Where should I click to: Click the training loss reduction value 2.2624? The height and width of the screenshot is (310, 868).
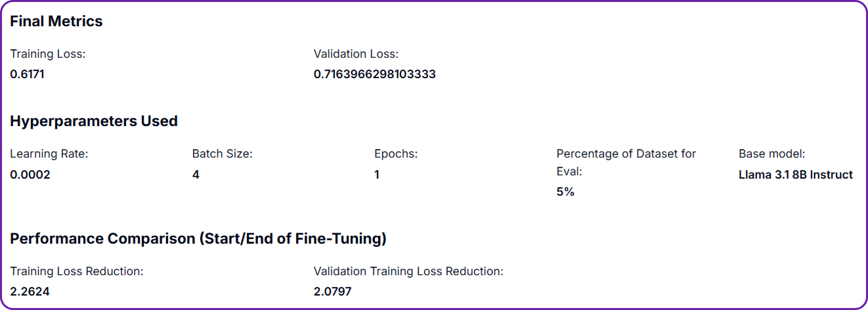[x=30, y=292]
